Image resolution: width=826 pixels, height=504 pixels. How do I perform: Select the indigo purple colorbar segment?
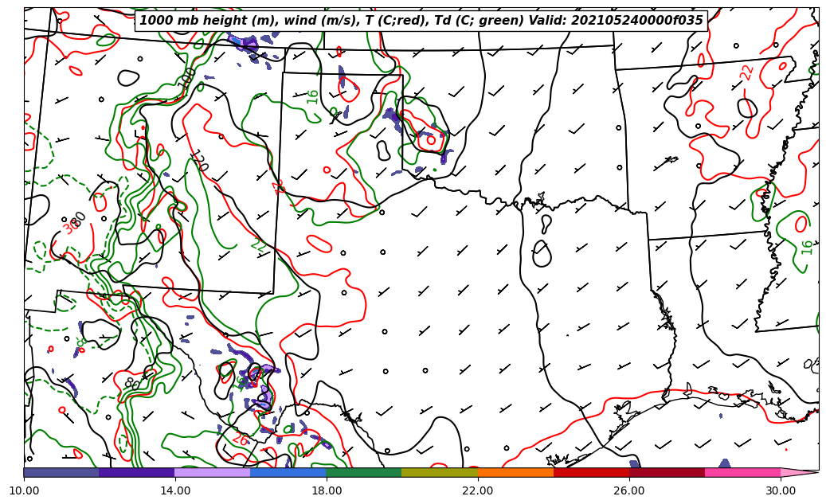(x=137, y=472)
